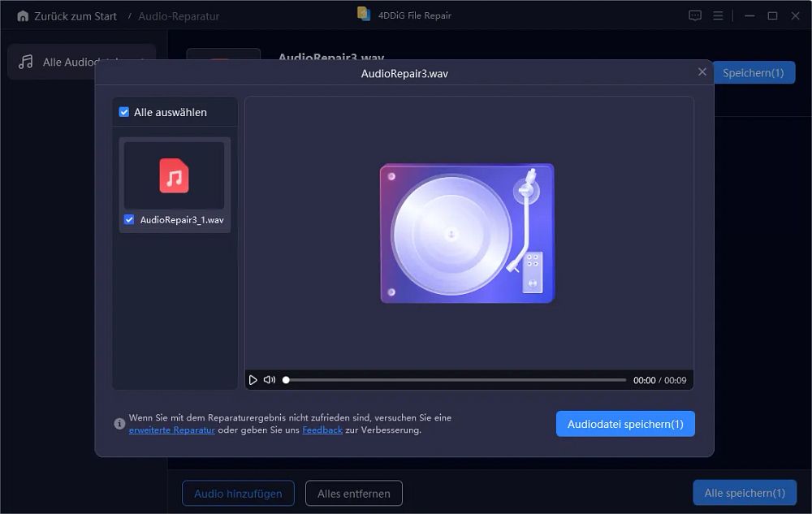The height and width of the screenshot is (514, 812).
Task: Click the 4DDiG File Repair logo icon
Action: pos(364,14)
